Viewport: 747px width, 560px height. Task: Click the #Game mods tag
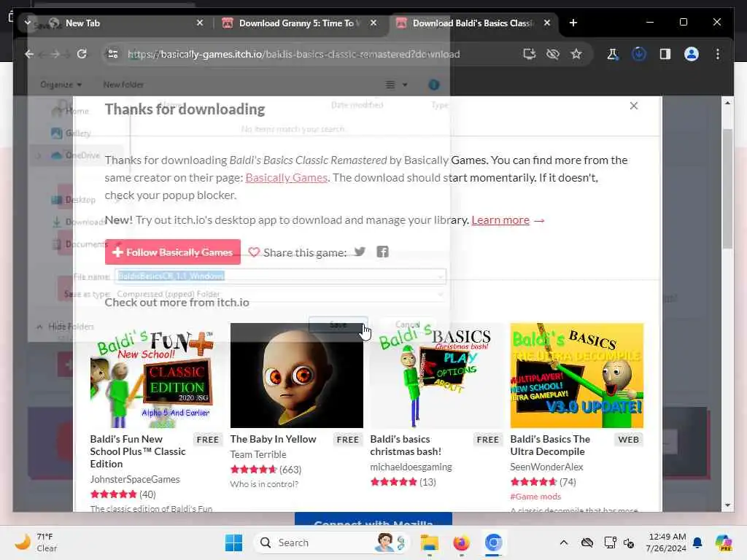tap(535, 497)
